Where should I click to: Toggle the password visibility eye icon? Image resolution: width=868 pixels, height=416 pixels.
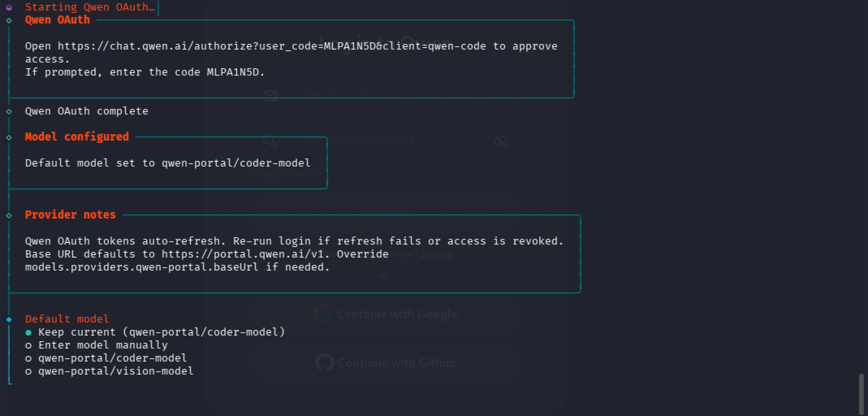(x=501, y=141)
